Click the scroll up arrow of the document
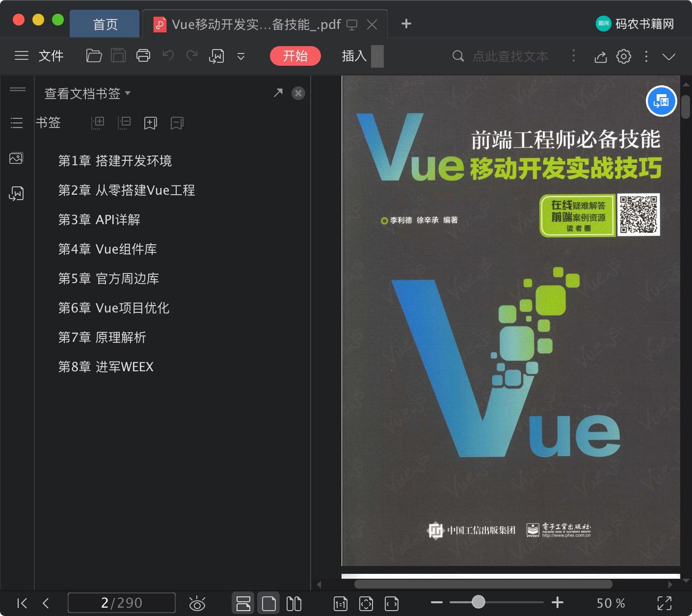 point(686,85)
